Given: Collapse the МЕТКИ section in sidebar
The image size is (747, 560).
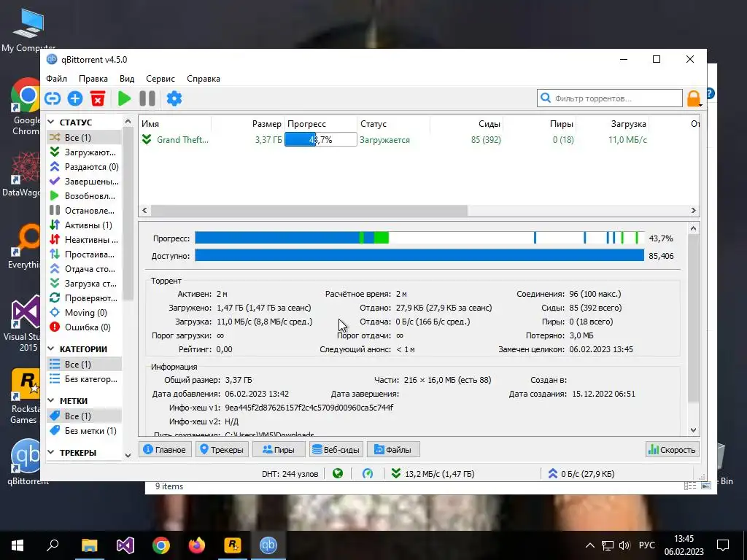Looking at the screenshot, I should [51, 400].
